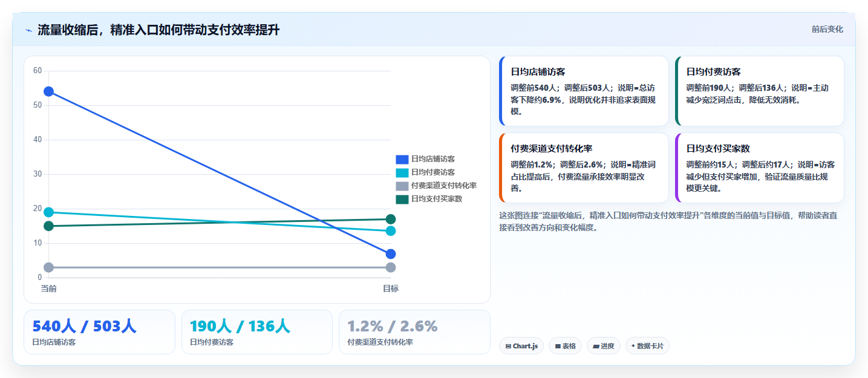This screenshot has height=378, width=868.
Task: Click the 190人 / 136人 KPI value
Action: [x=240, y=326]
